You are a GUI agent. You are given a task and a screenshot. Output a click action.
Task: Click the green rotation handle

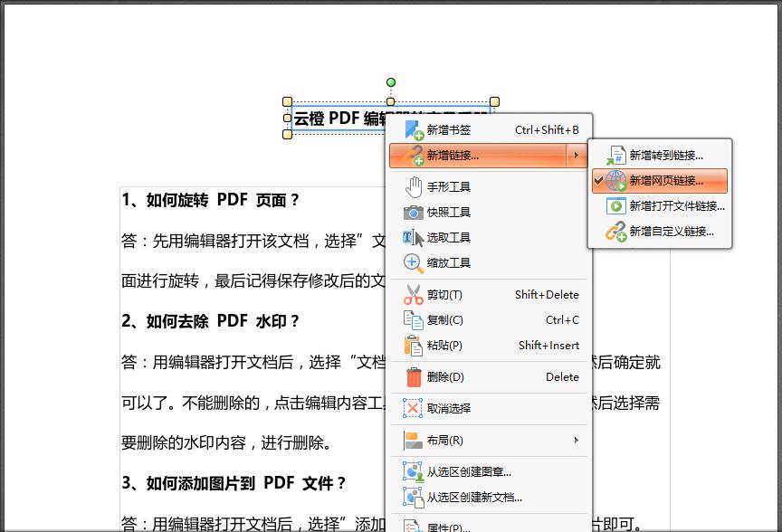coord(391,82)
